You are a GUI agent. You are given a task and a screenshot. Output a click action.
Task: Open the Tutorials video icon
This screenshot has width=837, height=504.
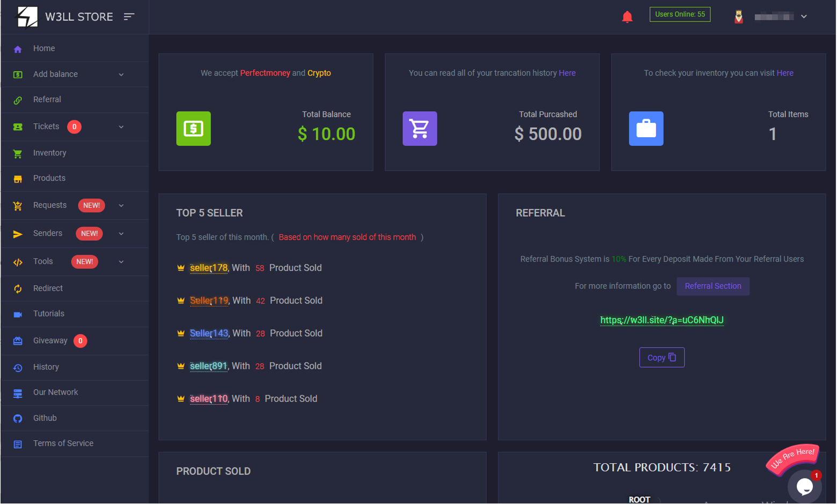point(18,313)
